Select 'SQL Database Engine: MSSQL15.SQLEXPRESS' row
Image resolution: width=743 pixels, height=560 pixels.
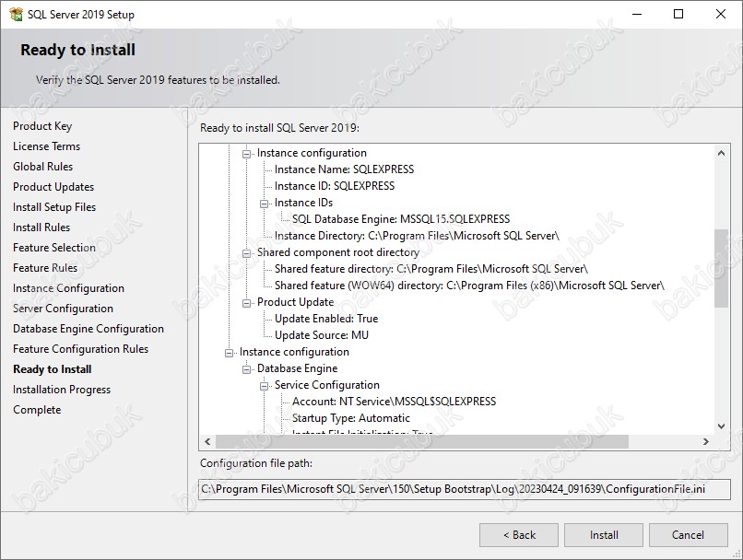(401, 219)
